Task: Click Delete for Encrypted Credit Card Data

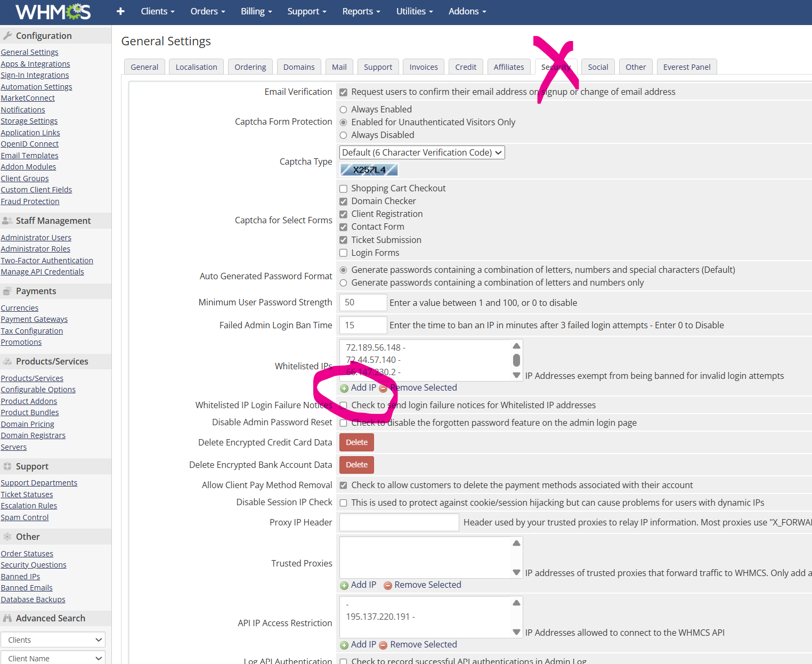Action: [356, 442]
